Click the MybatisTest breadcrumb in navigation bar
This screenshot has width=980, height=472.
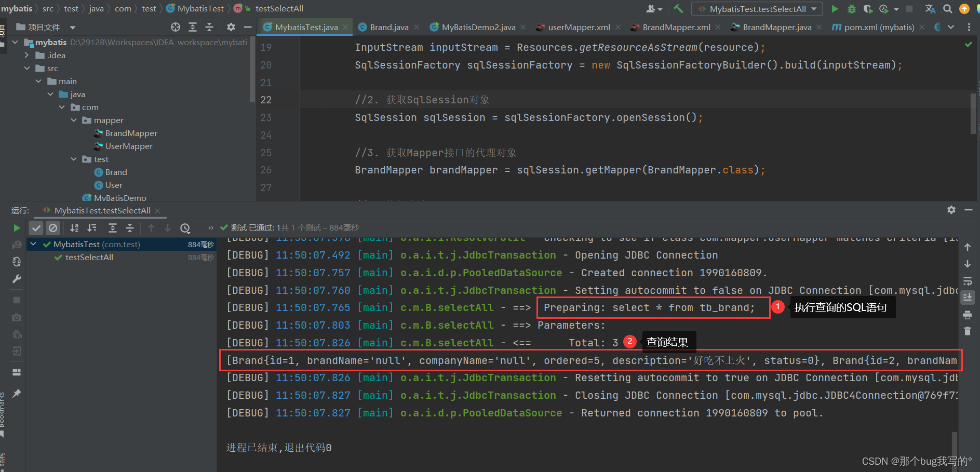pyautogui.click(x=200, y=9)
